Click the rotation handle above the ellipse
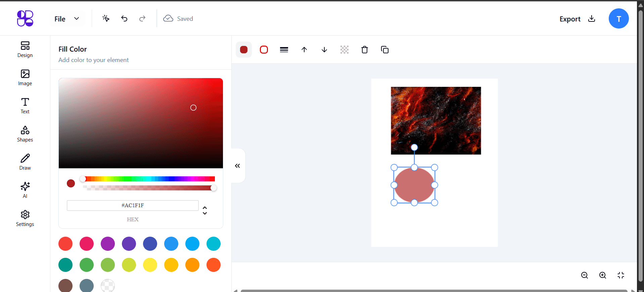 [x=414, y=147]
